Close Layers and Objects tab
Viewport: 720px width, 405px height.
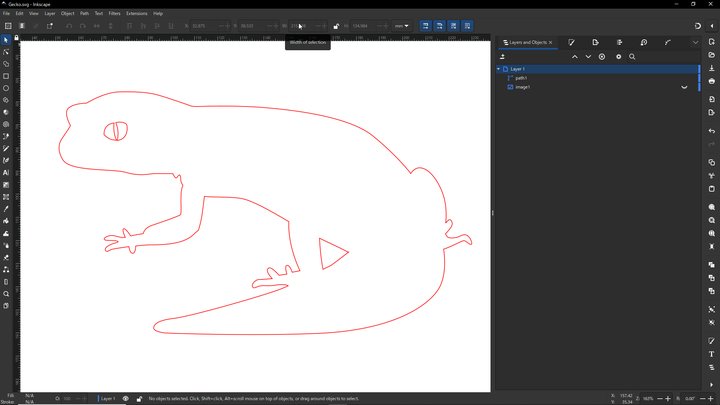tap(551, 42)
